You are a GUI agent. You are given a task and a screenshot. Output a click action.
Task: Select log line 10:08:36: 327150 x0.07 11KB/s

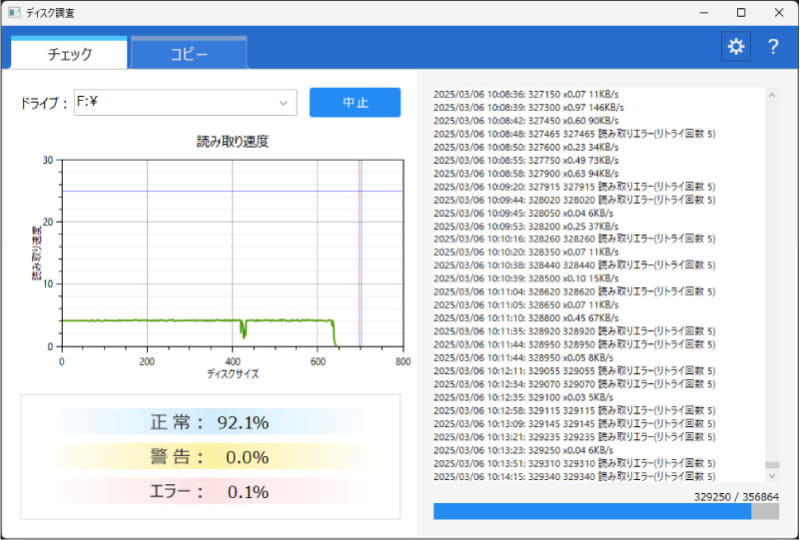coord(526,94)
